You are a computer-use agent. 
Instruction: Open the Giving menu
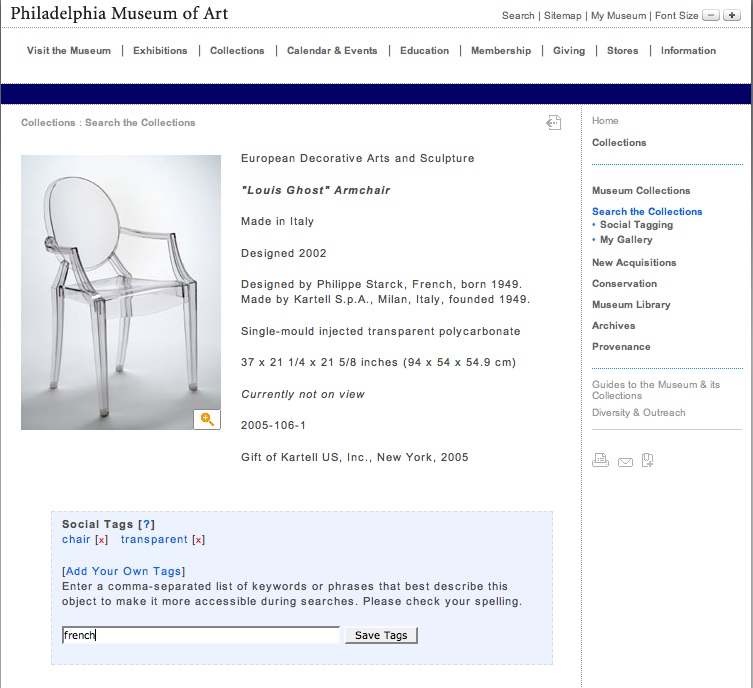(569, 50)
